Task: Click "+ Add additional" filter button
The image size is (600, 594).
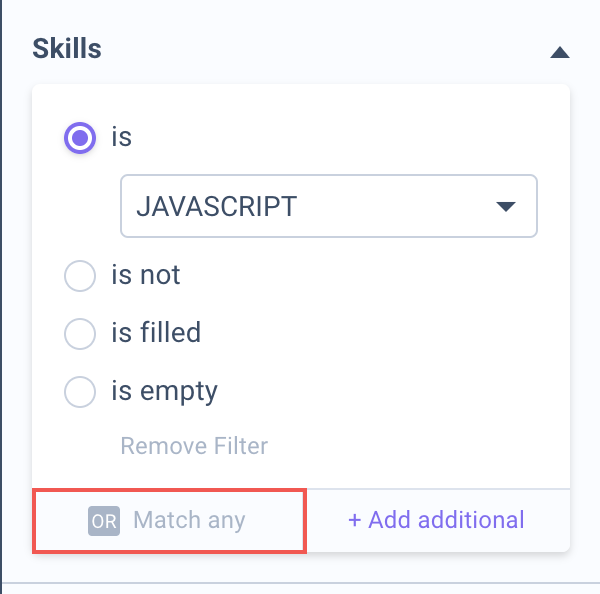Action: pyautogui.click(x=436, y=520)
